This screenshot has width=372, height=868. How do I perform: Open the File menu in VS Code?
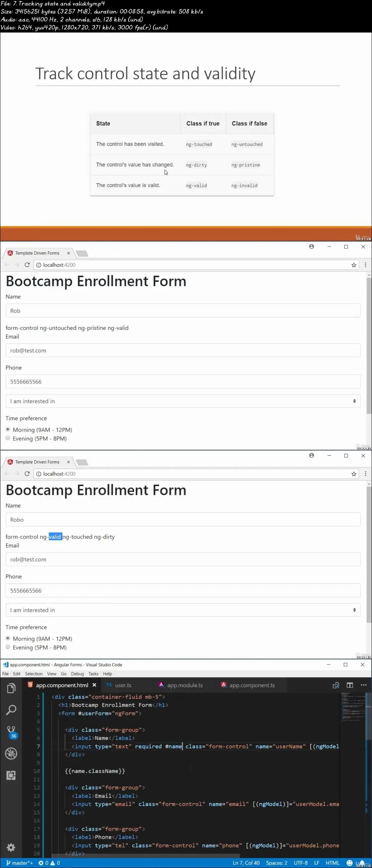[5, 674]
